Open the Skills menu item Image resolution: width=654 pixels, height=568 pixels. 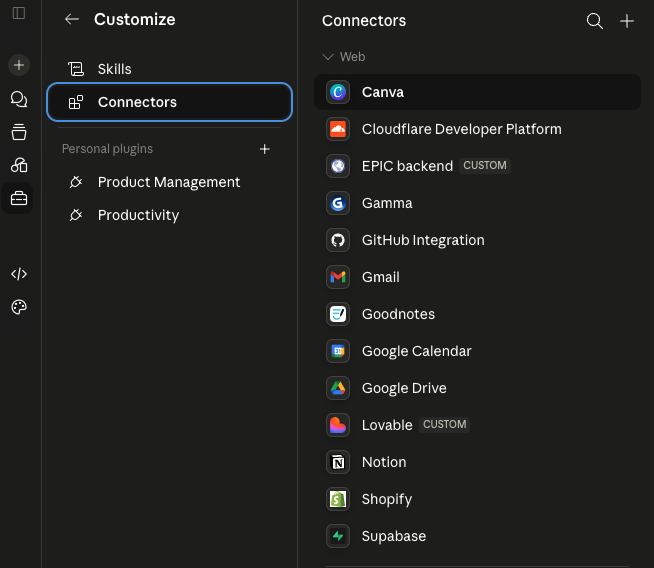[x=169, y=69]
